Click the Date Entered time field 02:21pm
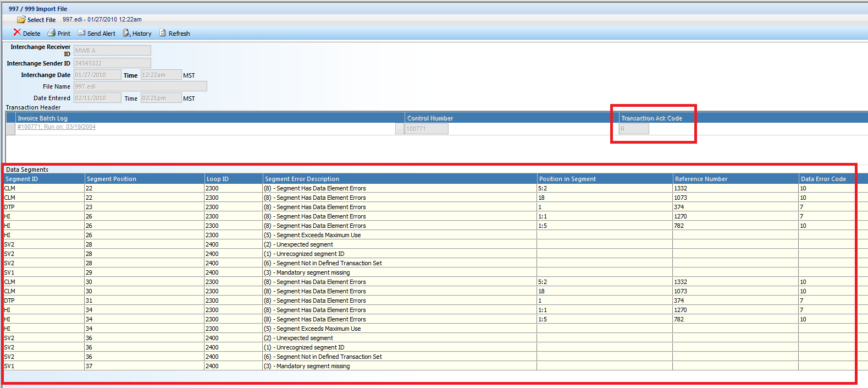 coord(161,98)
